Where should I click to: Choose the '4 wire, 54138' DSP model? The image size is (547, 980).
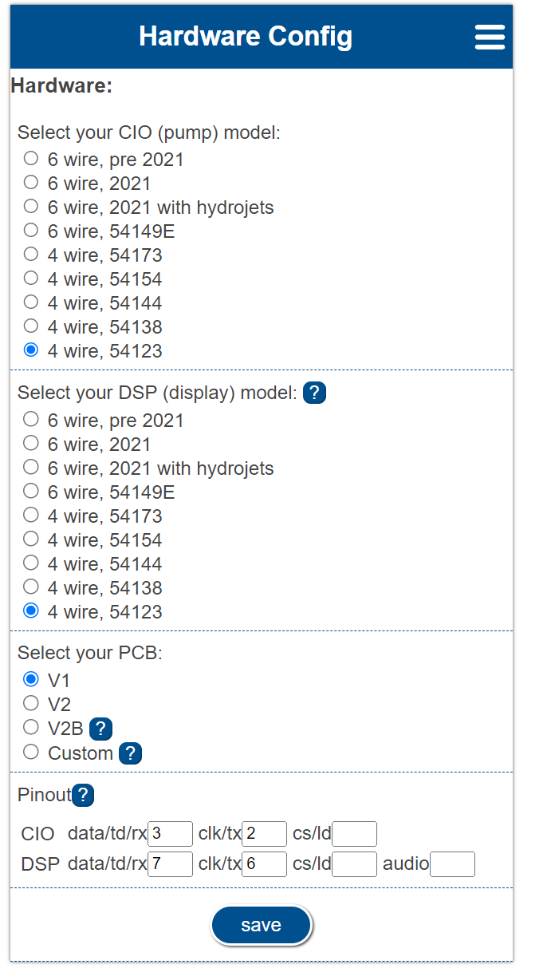[x=30, y=586]
